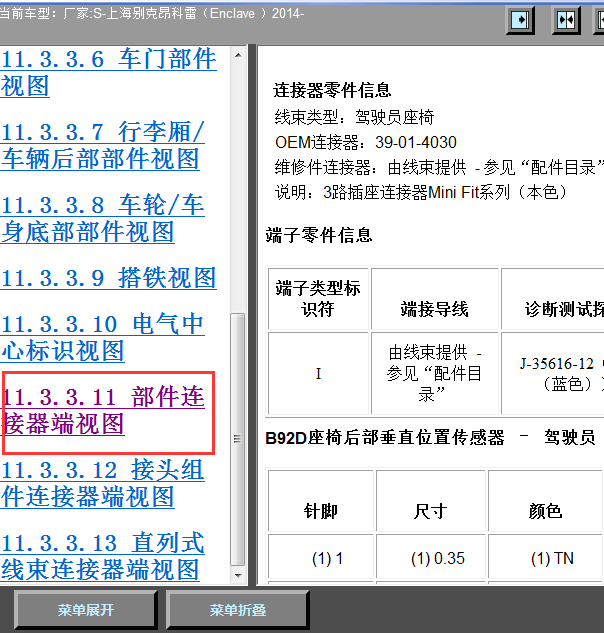Open link 11.3.3.11 部件连接器端视图
The image size is (604, 633).
tap(104, 410)
